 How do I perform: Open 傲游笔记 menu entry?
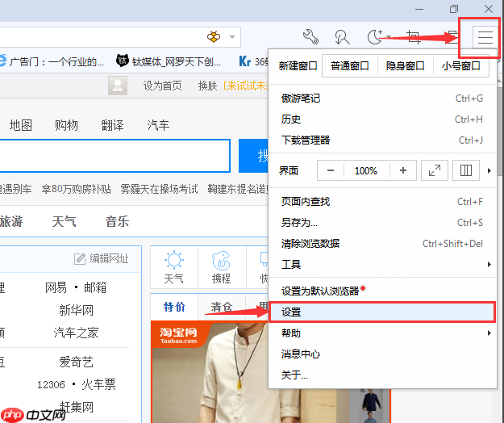pos(382,98)
